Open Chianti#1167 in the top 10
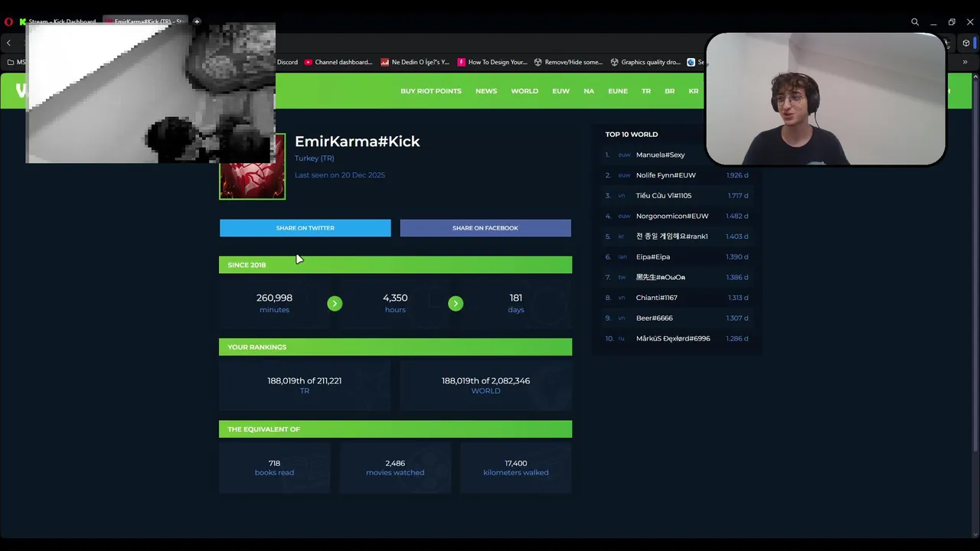980x551 pixels. tap(657, 298)
